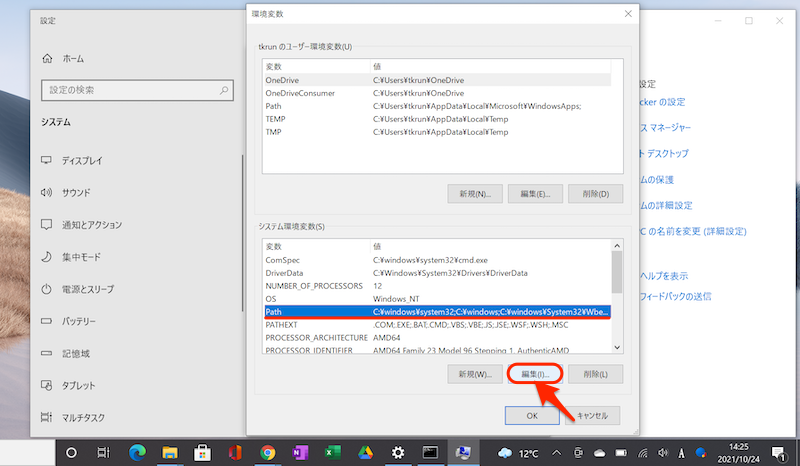Viewport: 800px width, 466px height.
Task: Click 新規(N) button for user variables
Action: [x=474, y=193]
